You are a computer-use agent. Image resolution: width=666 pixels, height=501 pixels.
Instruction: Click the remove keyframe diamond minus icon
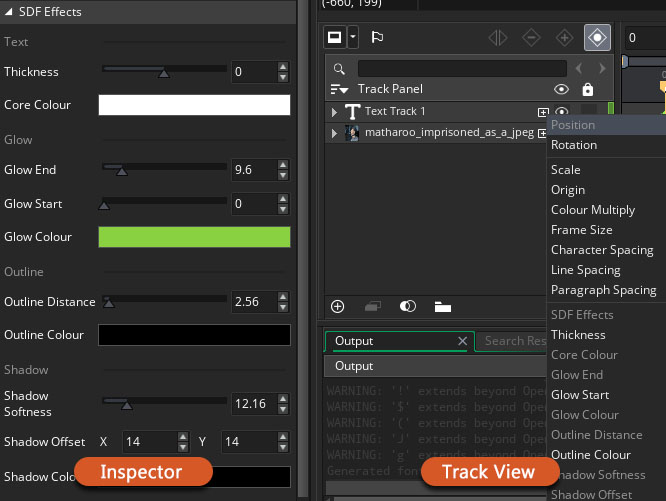(x=531, y=38)
